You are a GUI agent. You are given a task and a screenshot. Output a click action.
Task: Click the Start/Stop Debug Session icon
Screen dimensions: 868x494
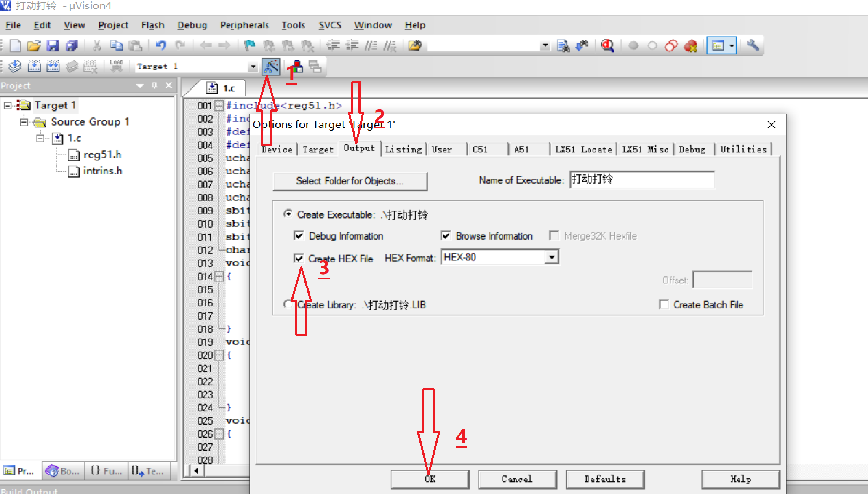click(x=607, y=45)
